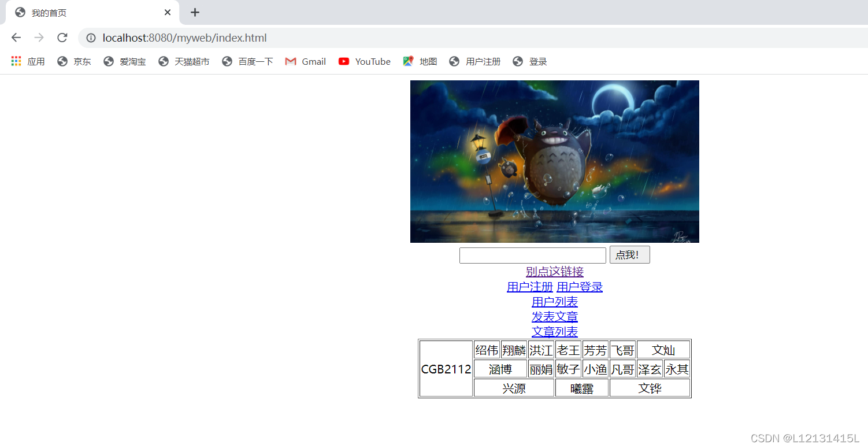Image resolution: width=868 pixels, height=448 pixels.
Task: Open the 用户登录 link
Action: 580,286
